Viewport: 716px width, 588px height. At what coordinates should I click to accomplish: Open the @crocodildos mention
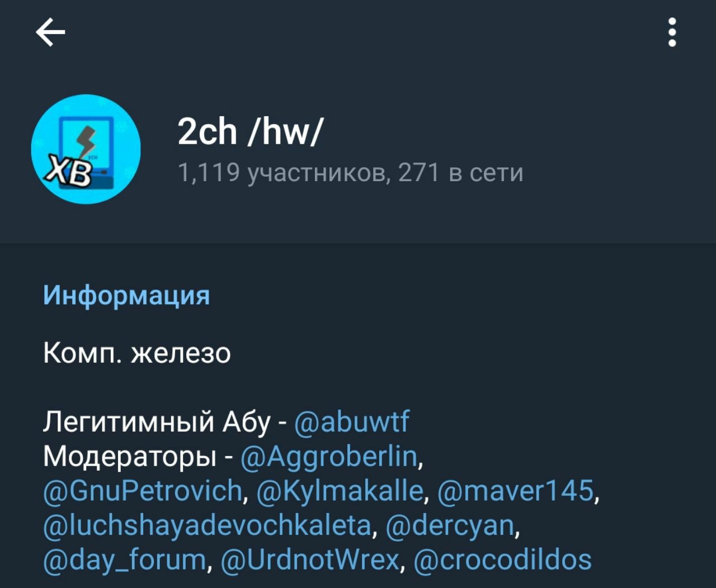[x=503, y=559]
